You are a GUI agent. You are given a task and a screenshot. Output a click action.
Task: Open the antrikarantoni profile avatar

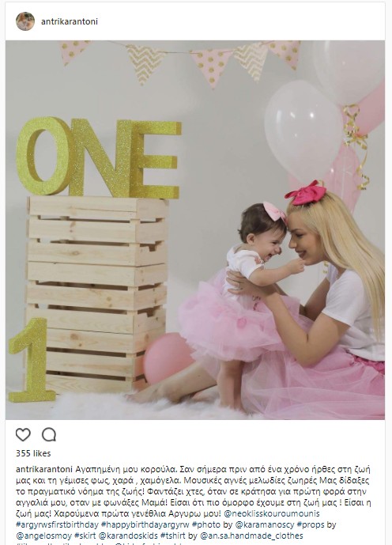[25, 21]
